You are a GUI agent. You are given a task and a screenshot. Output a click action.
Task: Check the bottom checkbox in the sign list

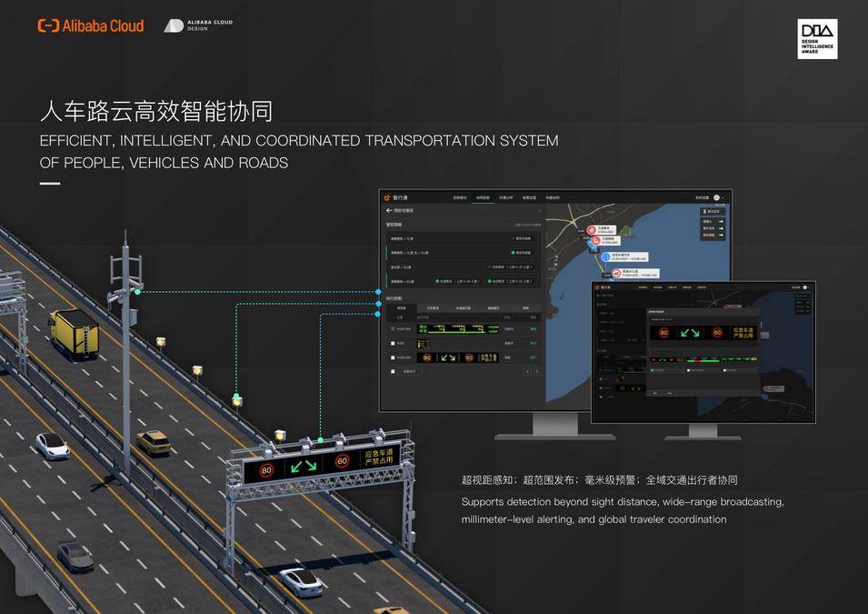393,371
